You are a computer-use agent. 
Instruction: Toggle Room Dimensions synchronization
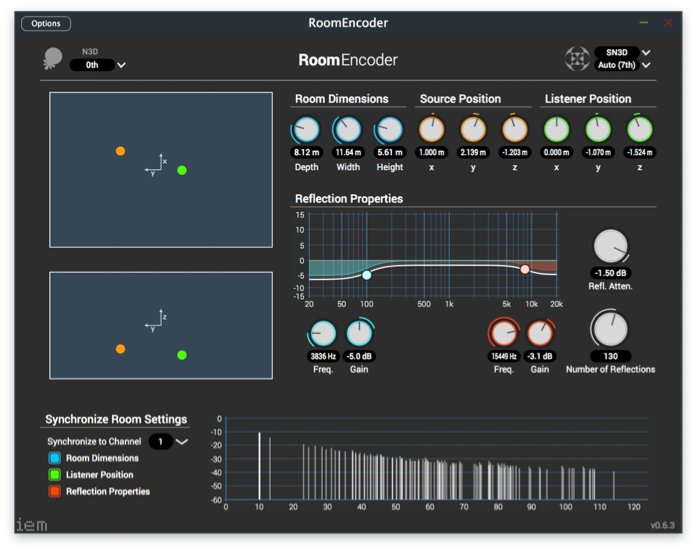pyautogui.click(x=55, y=458)
